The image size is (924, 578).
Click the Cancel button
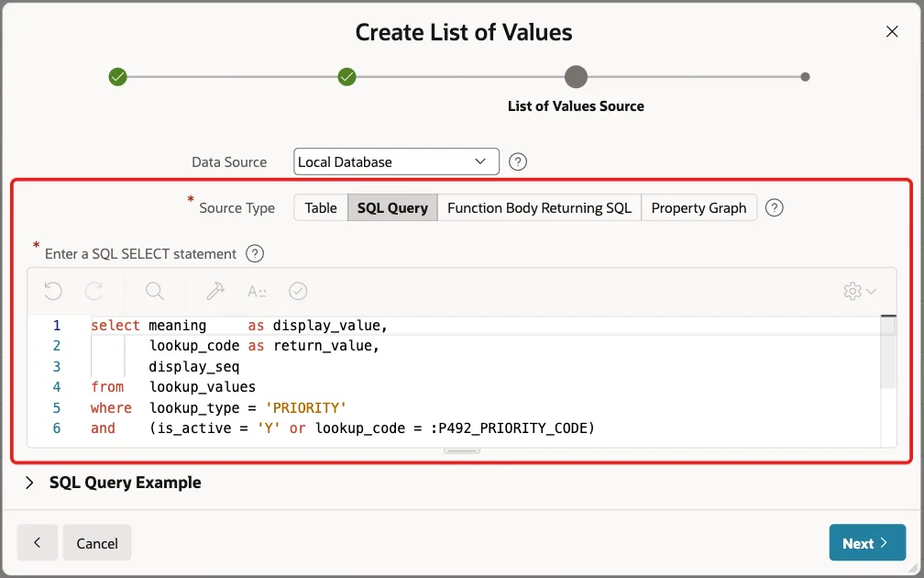pos(97,542)
